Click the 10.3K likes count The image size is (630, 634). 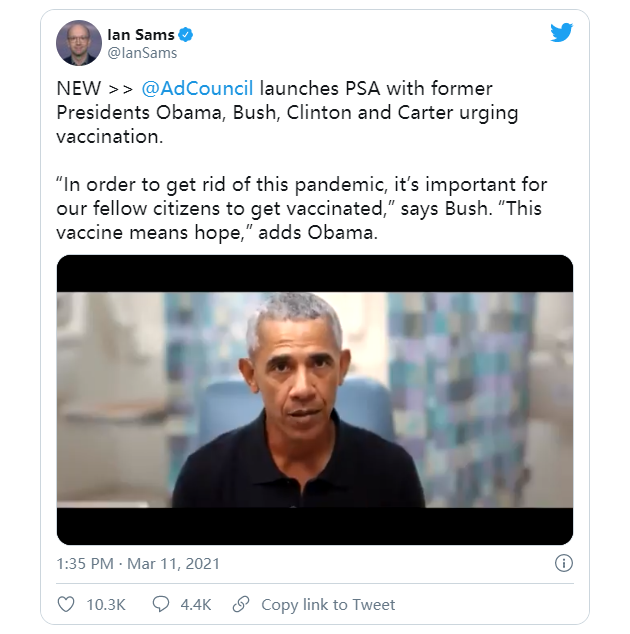[x=104, y=604]
